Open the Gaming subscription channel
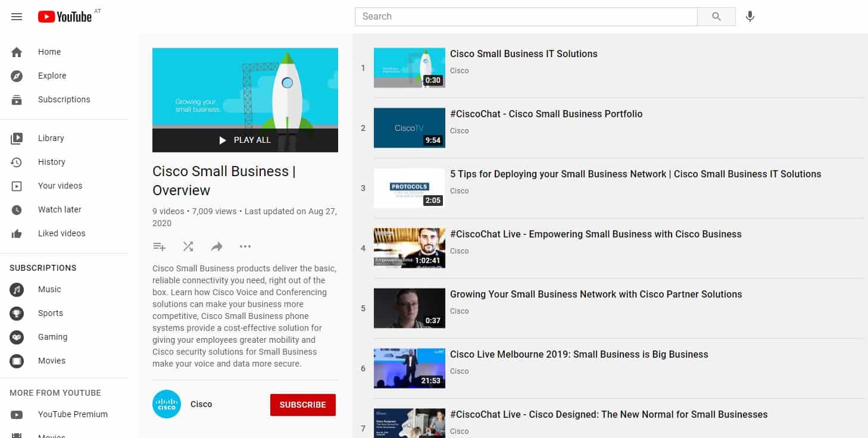Image resolution: width=868 pixels, height=438 pixels. (52, 337)
